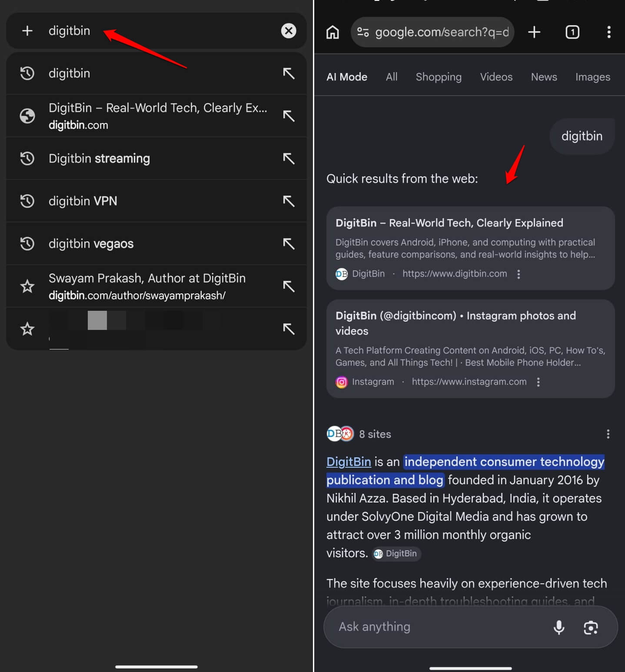This screenshot has width=625, height=672.
Task: Tap the history clock icon beside 'digitbin'
Action: tap(27, 73)
